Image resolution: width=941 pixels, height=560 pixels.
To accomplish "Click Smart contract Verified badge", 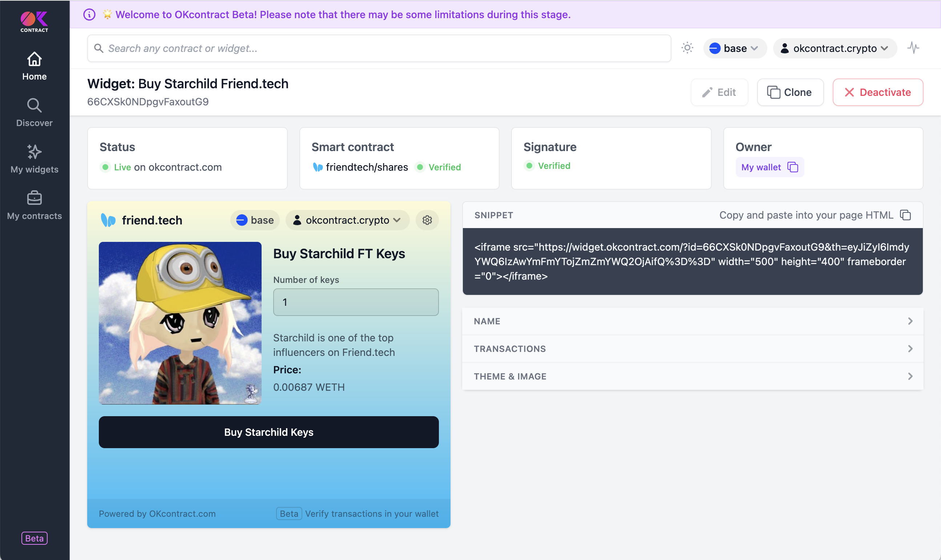I will (438, 167).
